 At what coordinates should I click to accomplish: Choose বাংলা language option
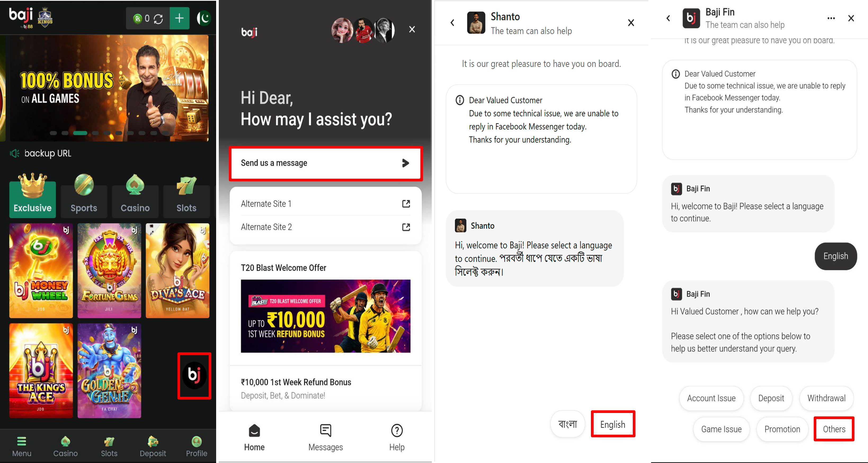pos(568,424)
